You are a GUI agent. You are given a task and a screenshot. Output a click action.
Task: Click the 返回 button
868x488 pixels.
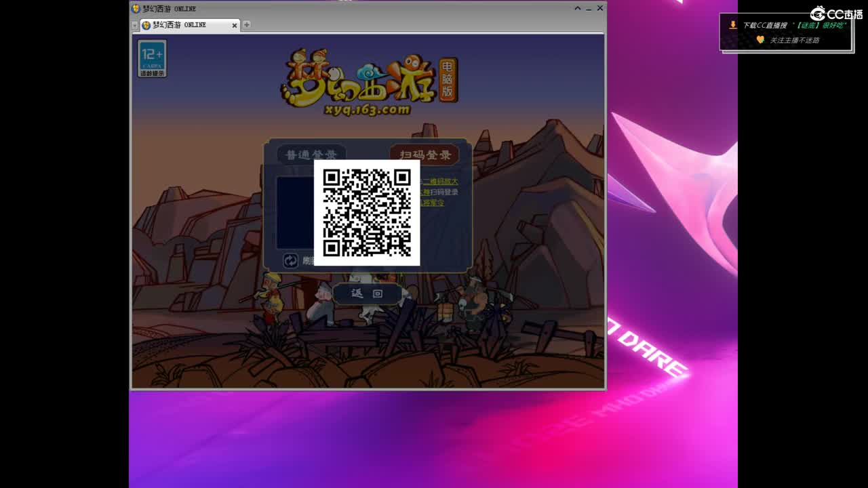coord(368,293)
